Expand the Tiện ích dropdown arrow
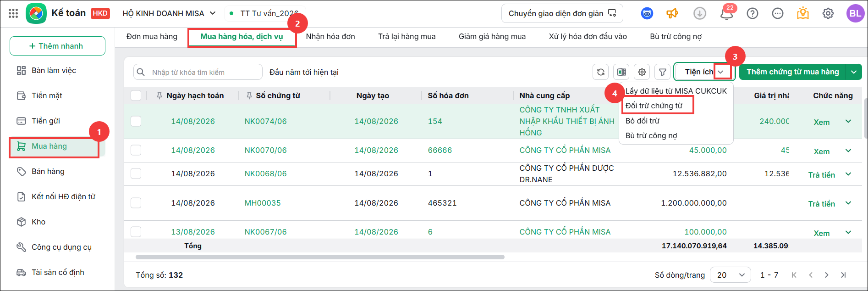Viewport: 868px width, 291px height. point(721,72)
